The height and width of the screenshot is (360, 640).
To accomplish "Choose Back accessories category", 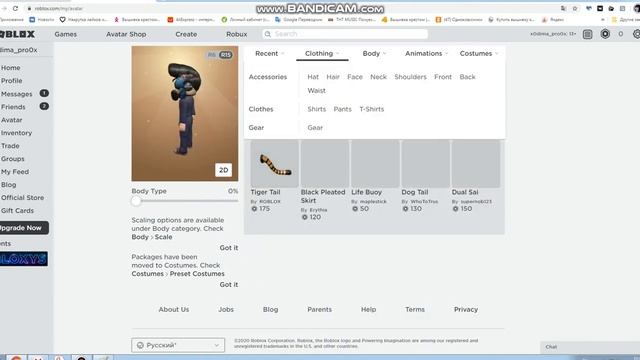I will [467, 77].
